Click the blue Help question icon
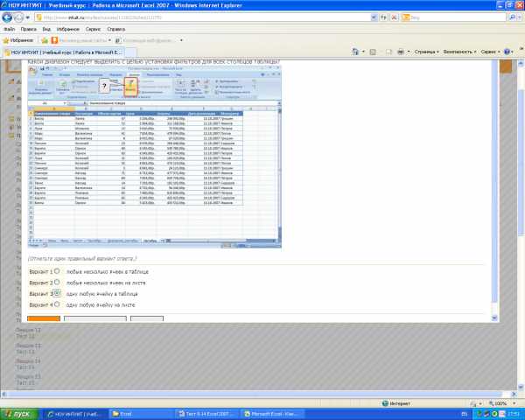 [507, 52]
